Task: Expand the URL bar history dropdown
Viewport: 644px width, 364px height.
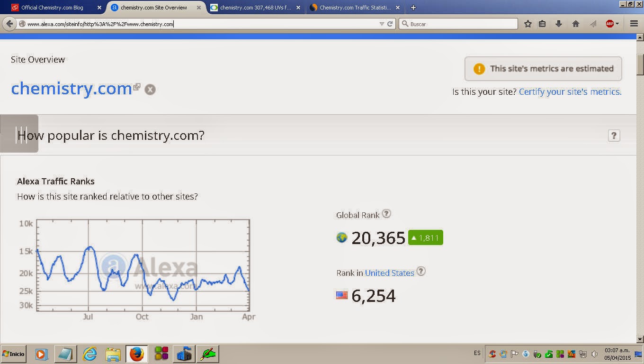Action: (x=382, y=24)
